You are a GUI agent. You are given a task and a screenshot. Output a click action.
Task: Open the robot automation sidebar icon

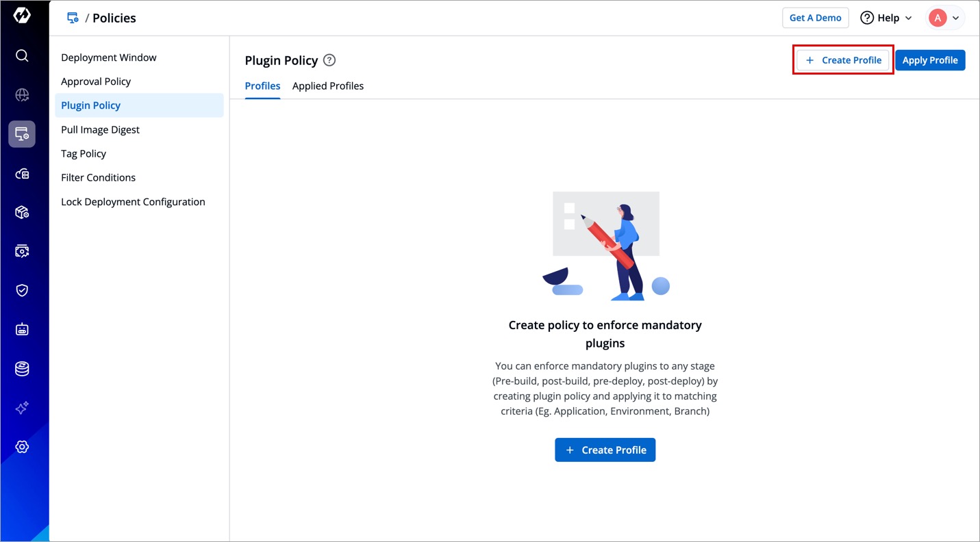click(x=22, y=329)
